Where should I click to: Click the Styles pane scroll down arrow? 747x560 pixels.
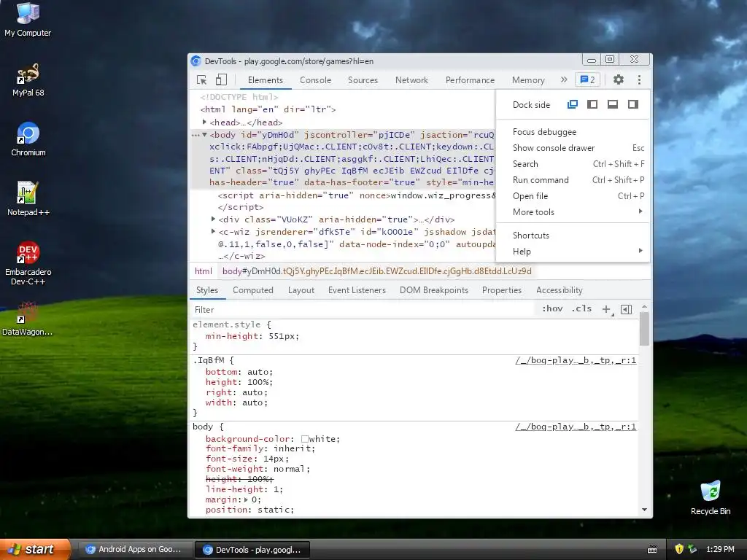[645, 510]
